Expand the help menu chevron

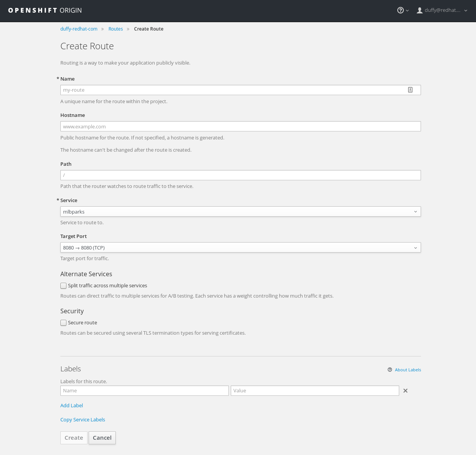[406, 11]
